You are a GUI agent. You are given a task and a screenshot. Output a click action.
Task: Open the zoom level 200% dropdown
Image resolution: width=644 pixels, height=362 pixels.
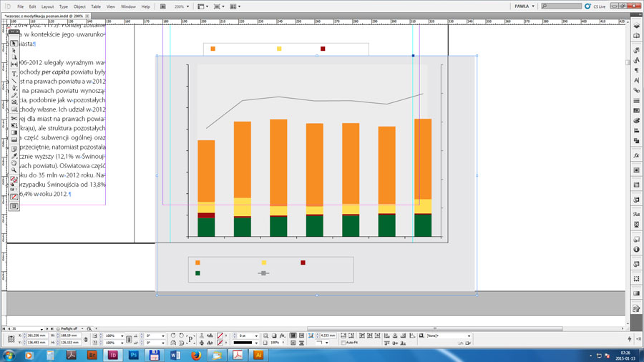[x=181, y=6]
